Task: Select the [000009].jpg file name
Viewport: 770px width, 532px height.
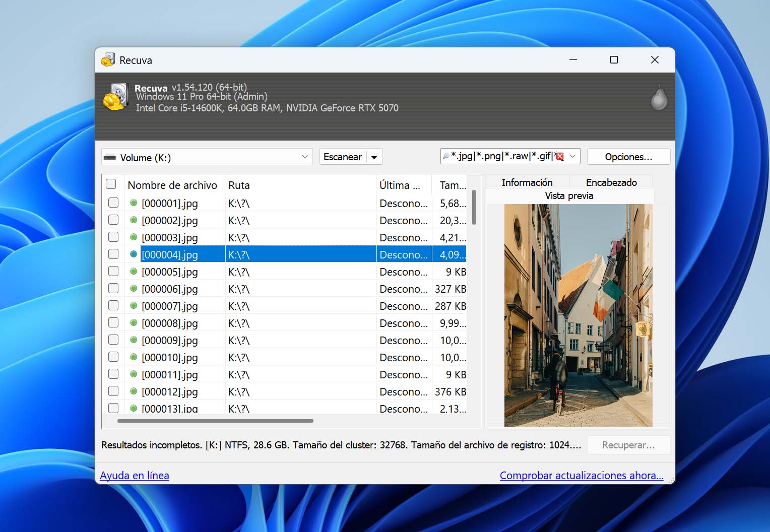Action: pyautogui.click(x=170, y=341)
